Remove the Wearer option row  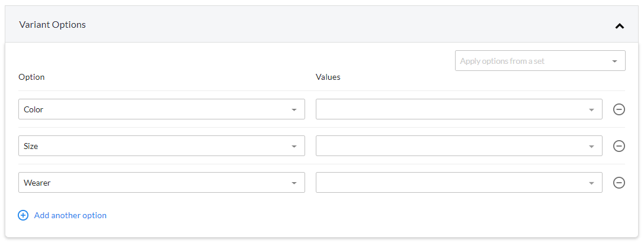tap(619, 183)
